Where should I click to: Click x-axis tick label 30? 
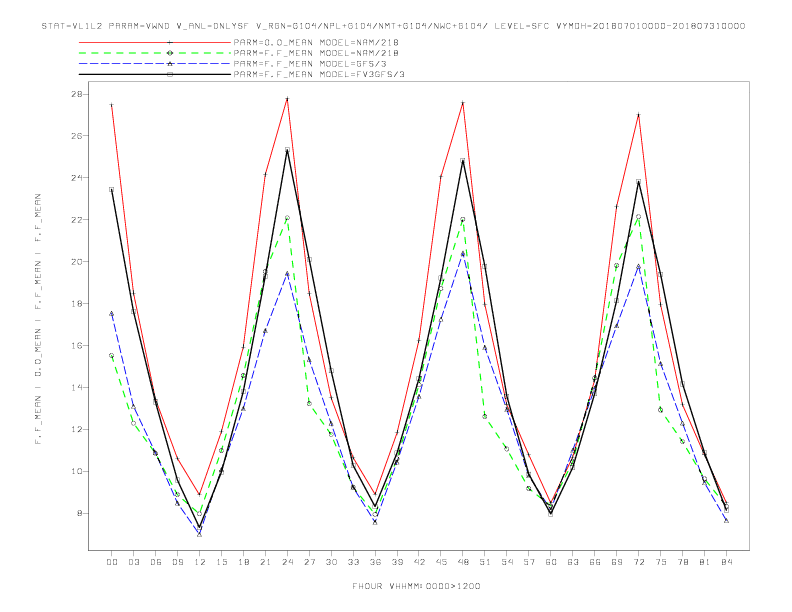pos(331,562)
